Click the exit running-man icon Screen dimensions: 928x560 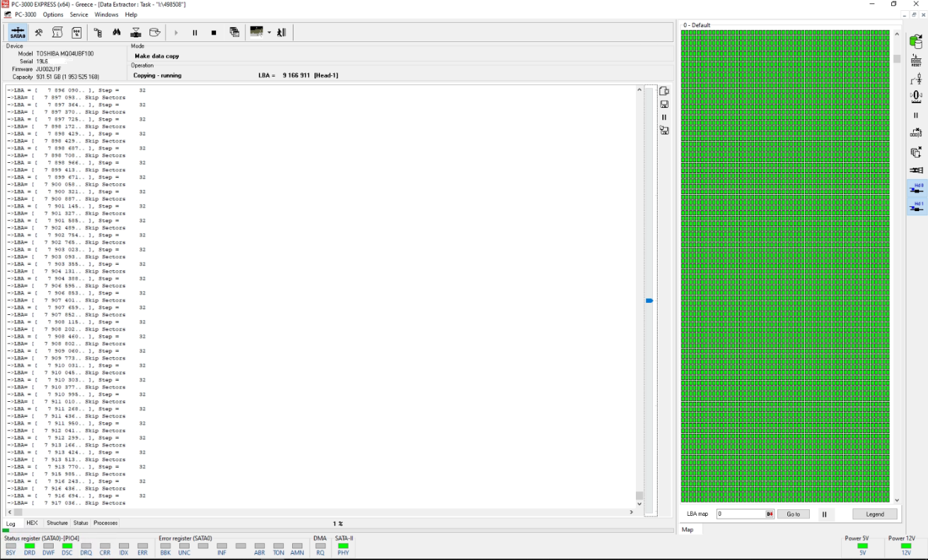coord(281,33)
